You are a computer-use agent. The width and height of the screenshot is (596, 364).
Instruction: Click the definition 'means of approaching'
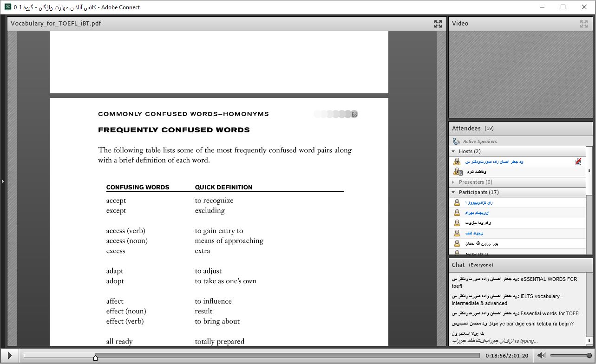[229, 241]
